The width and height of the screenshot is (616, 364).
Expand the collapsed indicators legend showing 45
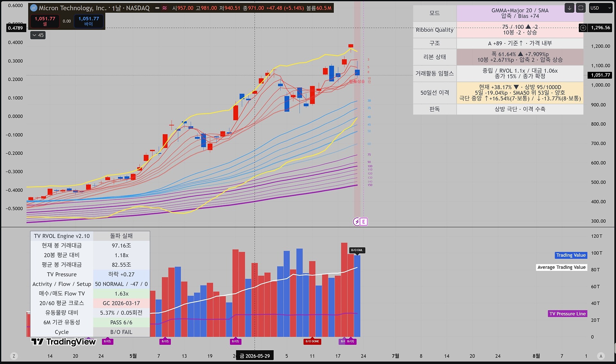pos(38,35)
